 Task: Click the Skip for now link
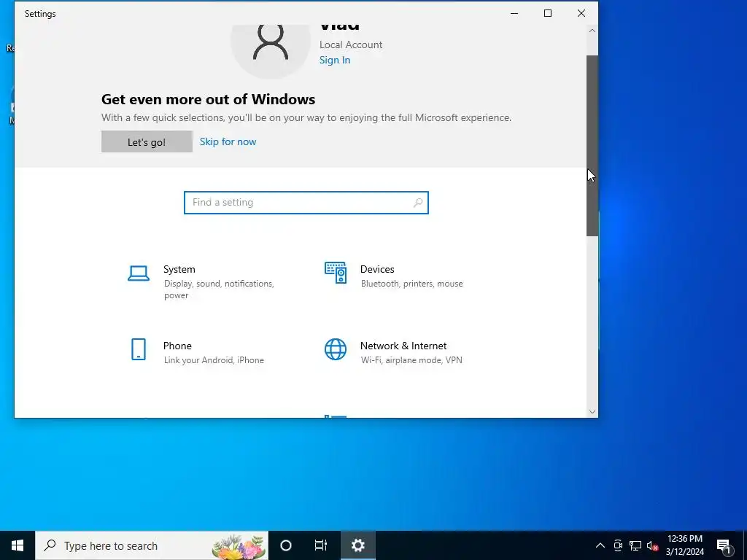tap(228, 141)
